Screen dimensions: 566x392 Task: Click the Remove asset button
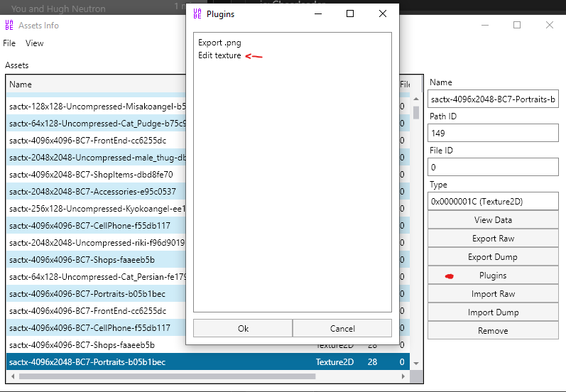click(x=493, y=331)
